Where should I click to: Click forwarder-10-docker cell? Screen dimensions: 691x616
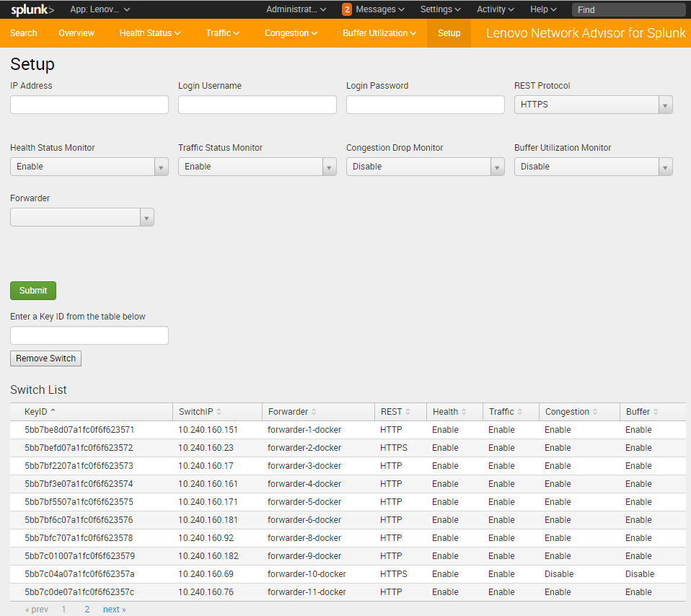pyautogui.click(x=307, y=574)
